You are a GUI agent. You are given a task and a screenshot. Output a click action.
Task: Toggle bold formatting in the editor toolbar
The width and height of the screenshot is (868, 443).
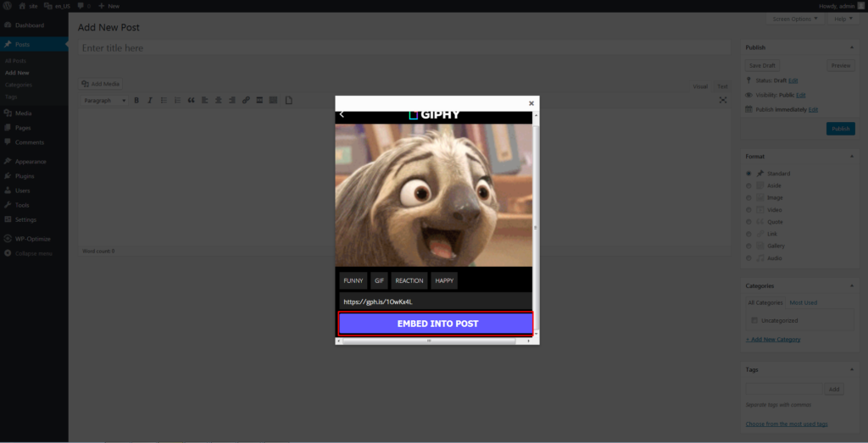[x=136, y=100]
